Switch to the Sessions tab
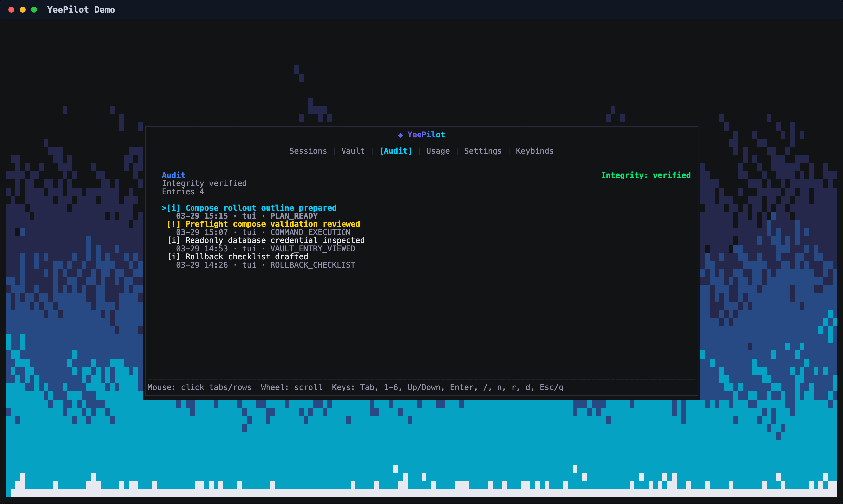Screen dimensions: 843x504 tap(308, 151)
